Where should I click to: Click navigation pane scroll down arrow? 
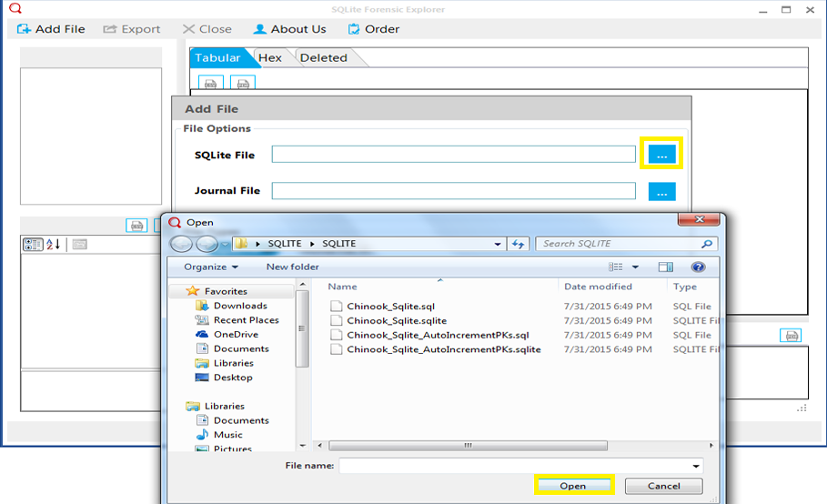click(302, 446)
